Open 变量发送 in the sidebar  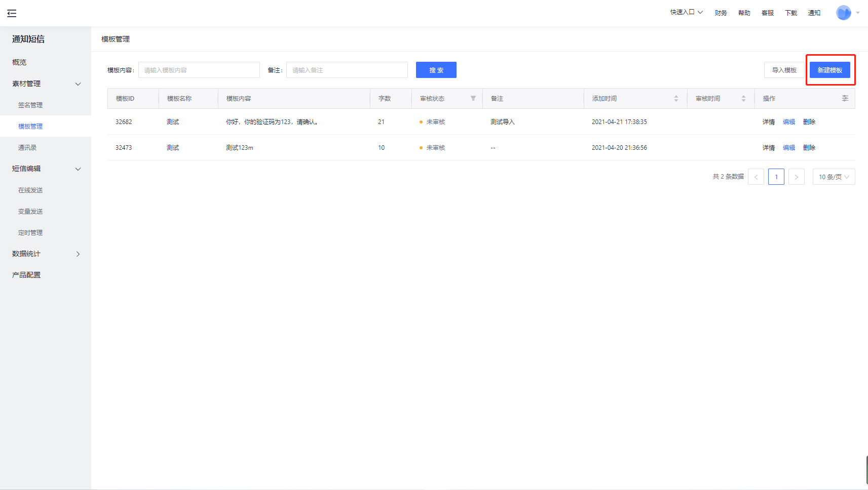point(30,212)
